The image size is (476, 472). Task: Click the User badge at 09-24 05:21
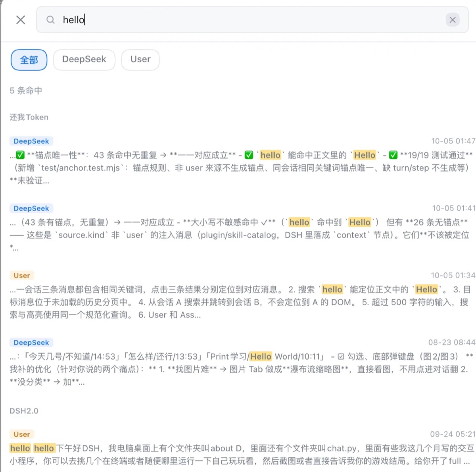click(22, 434)
